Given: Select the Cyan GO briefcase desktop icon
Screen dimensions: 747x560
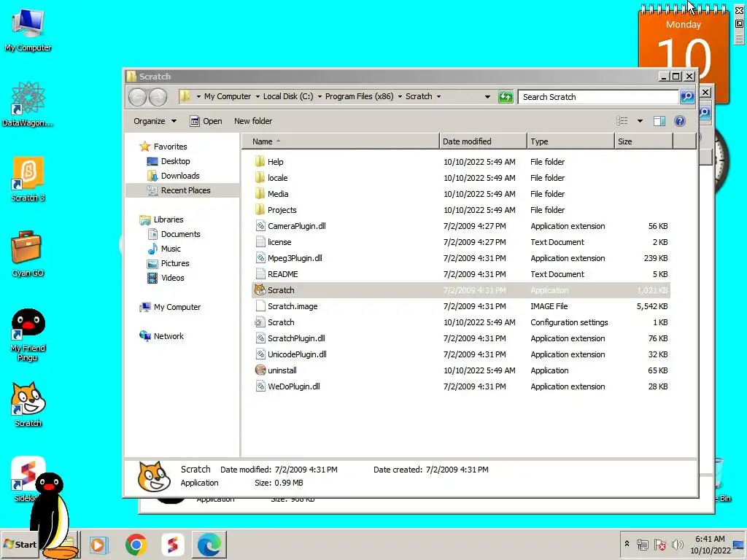Looking at the screenshot, I should click(x=28, y=254).
